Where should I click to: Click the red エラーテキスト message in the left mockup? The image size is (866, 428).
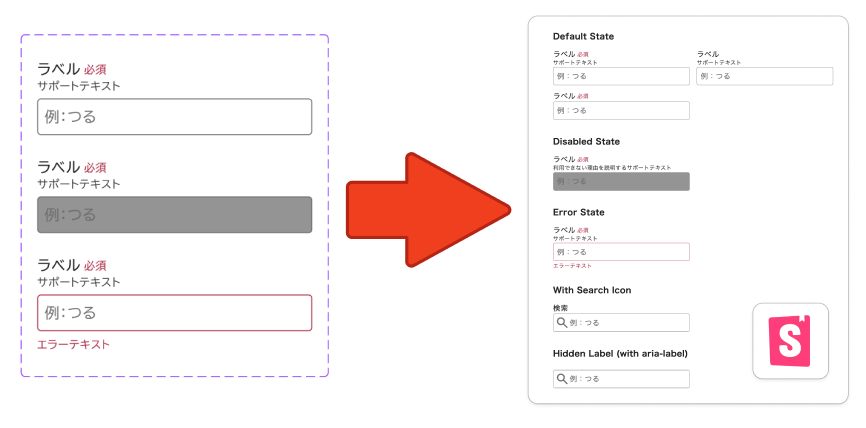point(73,345)
